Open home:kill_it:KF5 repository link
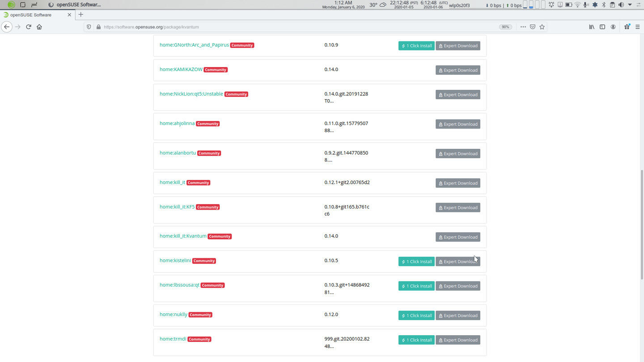This screenshot has width=644, height=362. 177,207
